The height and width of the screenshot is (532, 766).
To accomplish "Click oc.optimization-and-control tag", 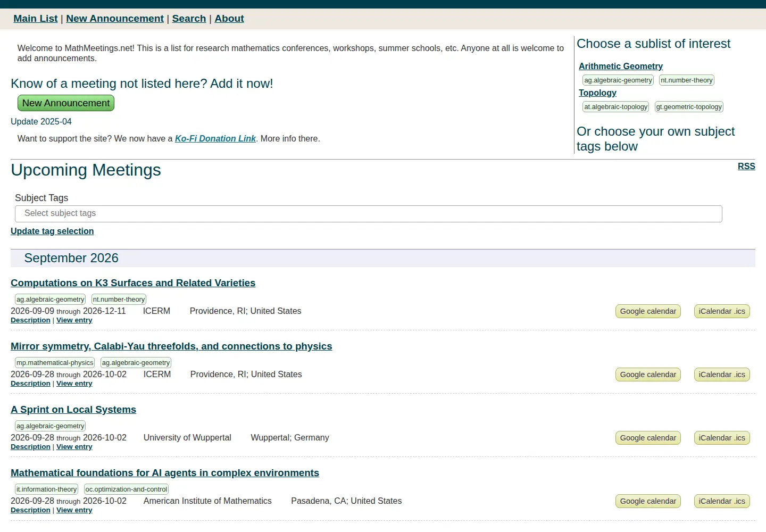I will 126,489.
